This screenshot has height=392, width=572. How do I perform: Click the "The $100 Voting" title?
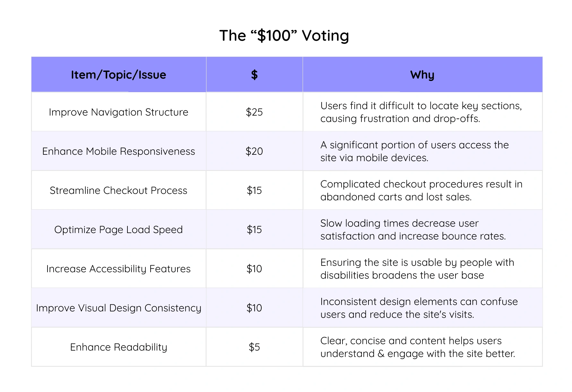(284, 36)
